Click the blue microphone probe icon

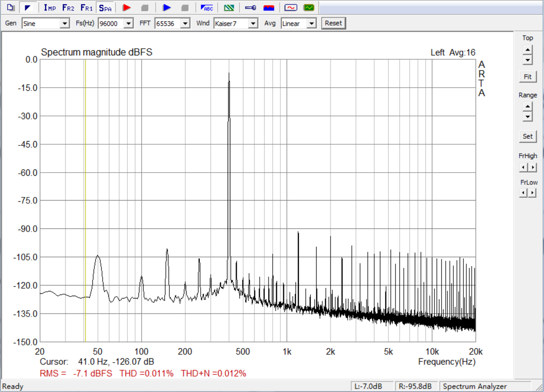point(250,7)
